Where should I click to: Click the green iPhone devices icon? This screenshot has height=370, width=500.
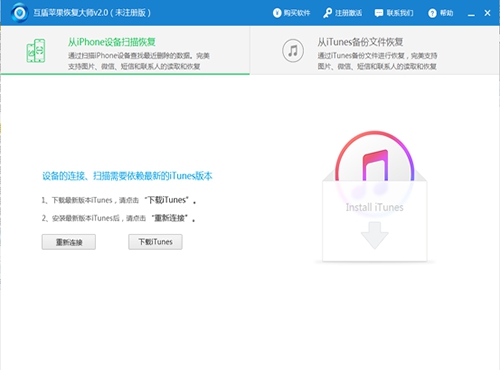click(x=36, y=51)
